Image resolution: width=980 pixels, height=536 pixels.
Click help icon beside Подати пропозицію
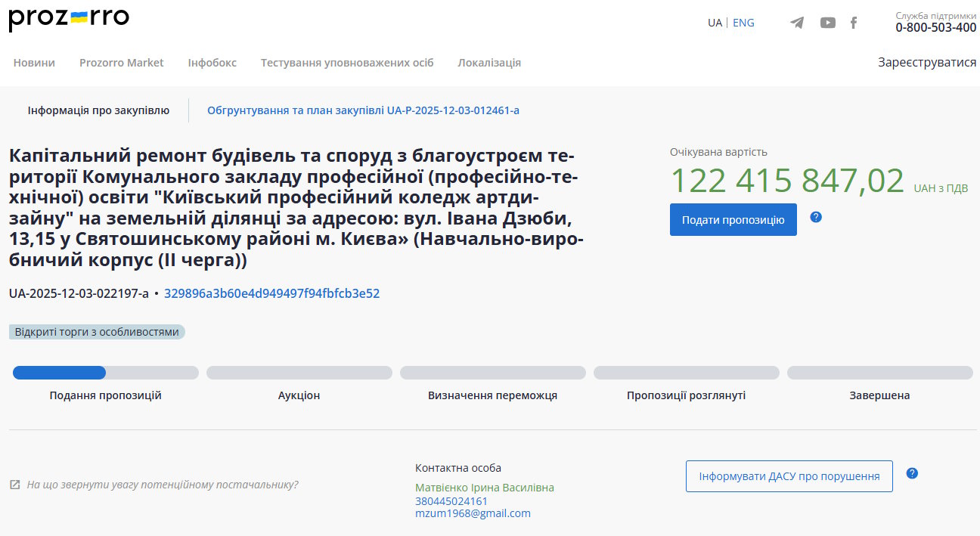coord(816,217)
